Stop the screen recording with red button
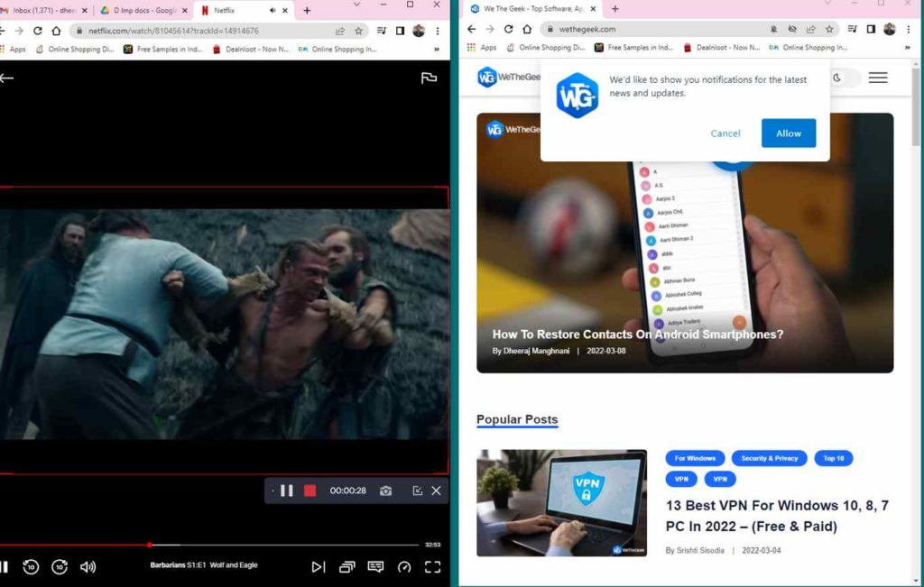 (x=310, y=491)
